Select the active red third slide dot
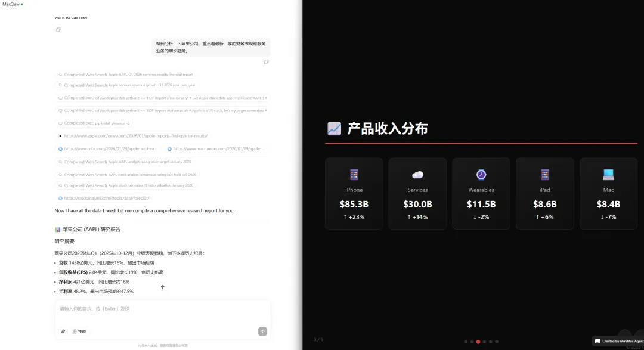The height and width of the screenshot is (350, 644). coord(478,342)
